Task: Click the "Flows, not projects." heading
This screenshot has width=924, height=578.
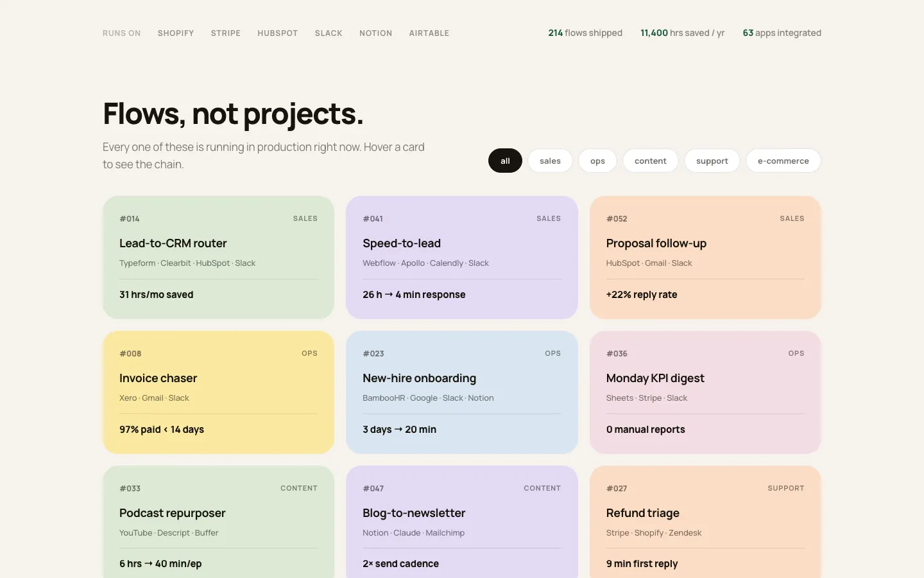Action: click(x=233, y=114)
